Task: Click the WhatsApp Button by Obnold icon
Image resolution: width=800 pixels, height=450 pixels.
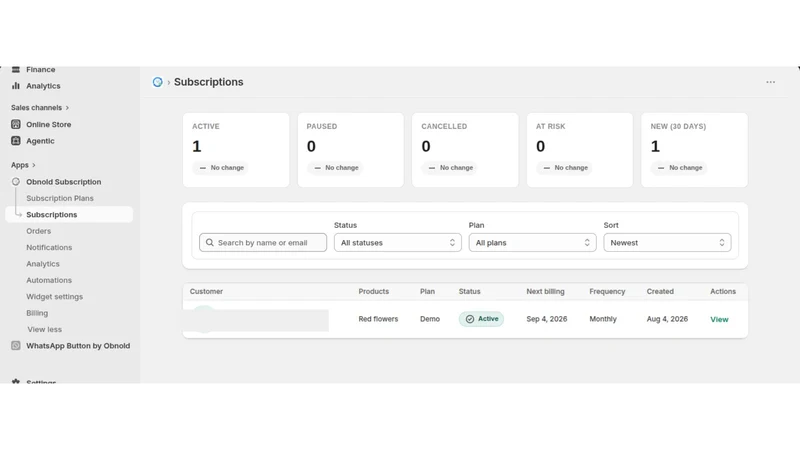Action: pos(16,346)
